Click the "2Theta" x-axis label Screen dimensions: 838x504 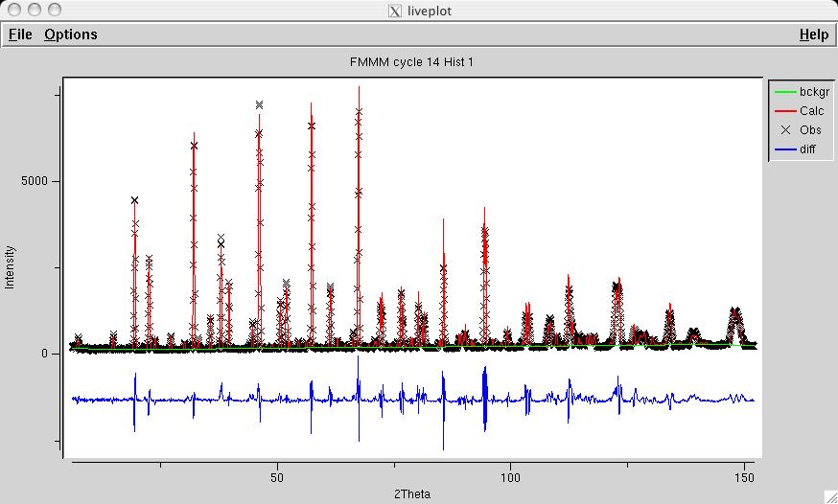412,493
